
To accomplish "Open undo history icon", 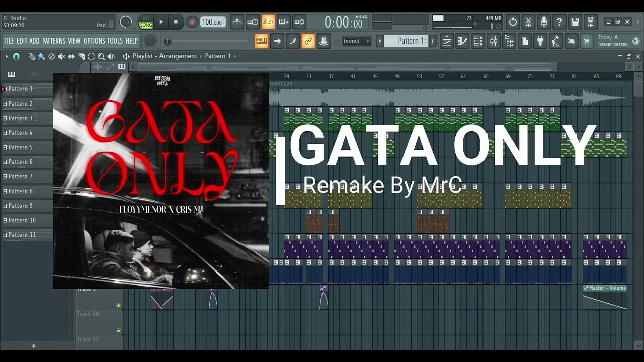I will click(513, 22).
